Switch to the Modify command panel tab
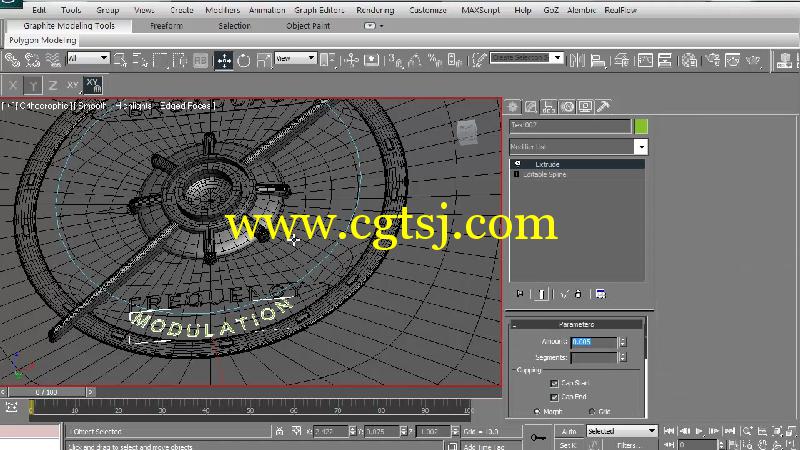This screenshot has height=450, width=800. tap(531, 107)
